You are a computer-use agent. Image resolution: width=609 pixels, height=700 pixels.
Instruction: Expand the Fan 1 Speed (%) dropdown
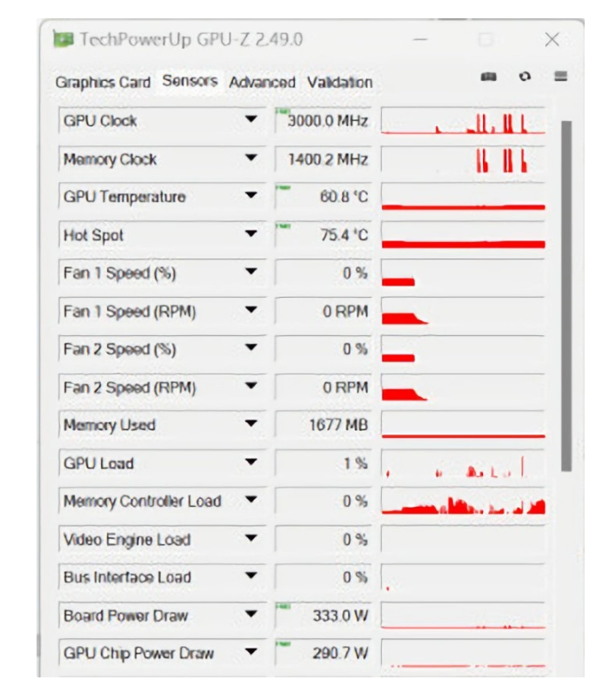(251, 273)
